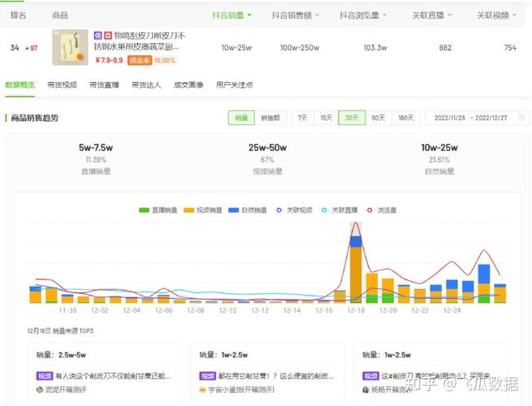Click the purple 视频 tag in 杨杨开箱测评 card
The image size is (532, 406).
370,376
